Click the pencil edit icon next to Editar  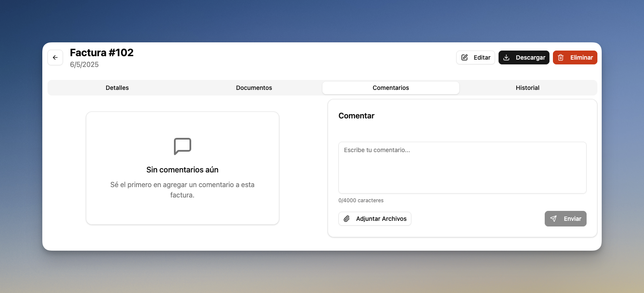464,57
